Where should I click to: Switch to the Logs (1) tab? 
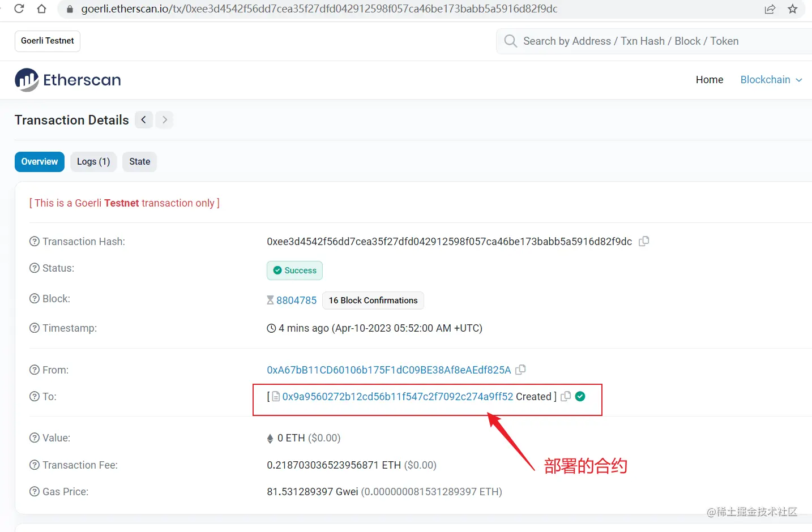point(93,161)
